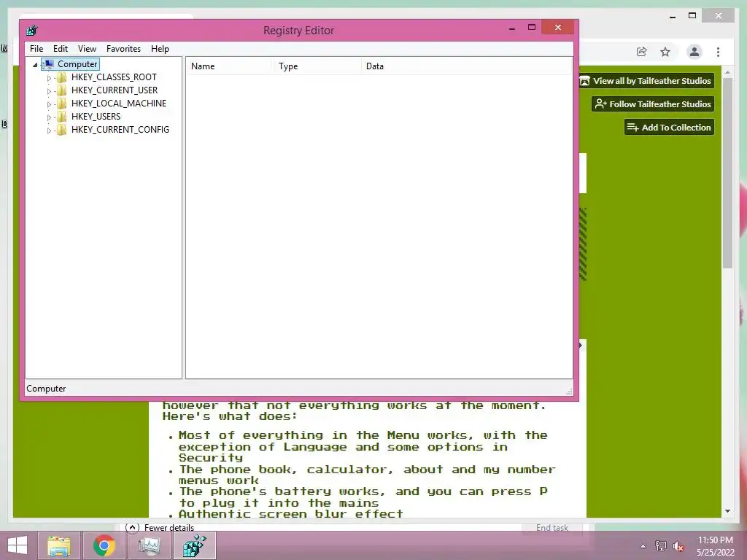The height and width of the screenshot is (560, 747).
Task: Open the Favorites menu
Action: click(x=123, y=49)
